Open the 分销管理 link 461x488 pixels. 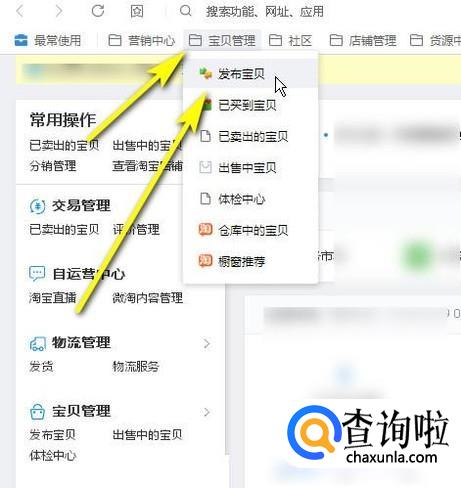click(x=53, y=166)
